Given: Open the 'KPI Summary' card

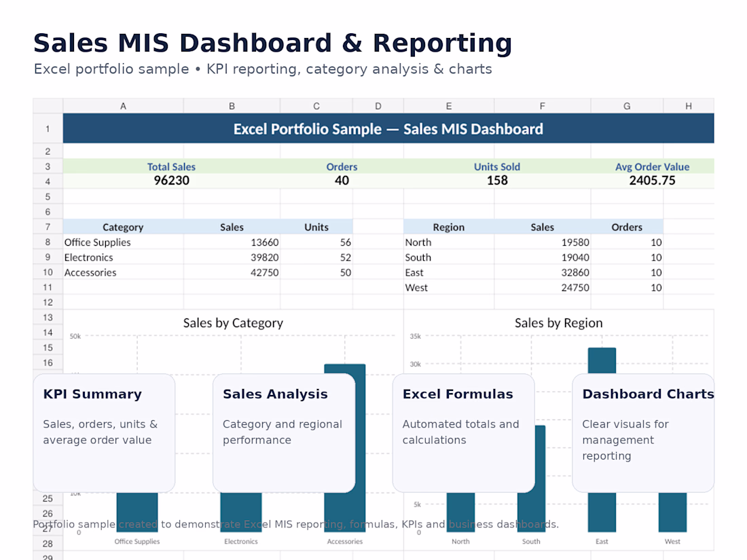Looking at the screenshot, I should coord(104,433).
